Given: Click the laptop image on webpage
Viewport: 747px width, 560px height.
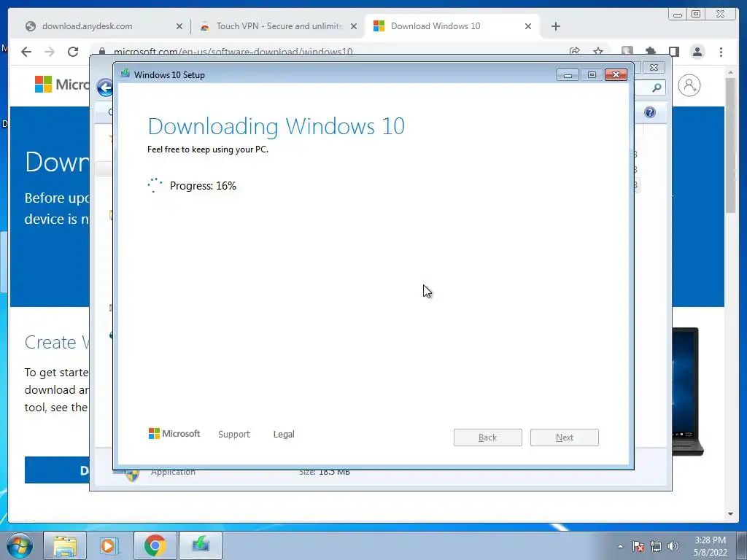Looking at the screenshot, I should point(687,392).
